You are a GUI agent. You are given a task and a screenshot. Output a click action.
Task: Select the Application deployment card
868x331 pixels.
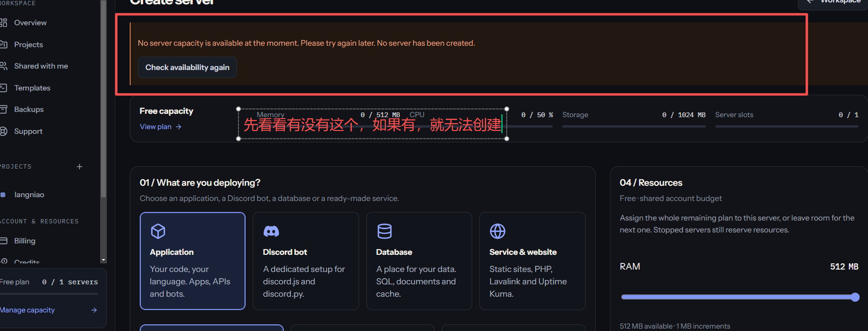(193, 261)
